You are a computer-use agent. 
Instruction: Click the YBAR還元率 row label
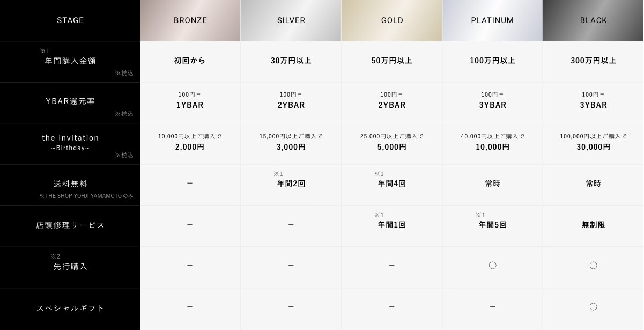coord(70,101)
